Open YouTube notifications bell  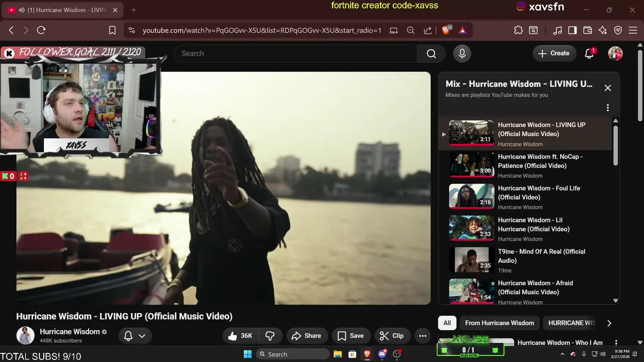tap(589, 53)
